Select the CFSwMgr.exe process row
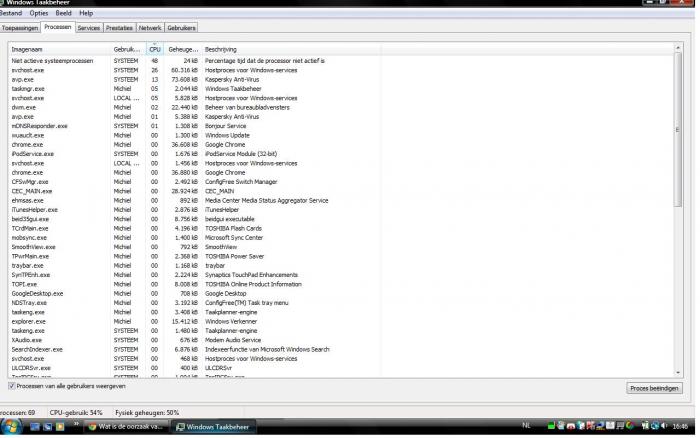The width and height of the screenshot is (700, 438). tap(194, 182)
